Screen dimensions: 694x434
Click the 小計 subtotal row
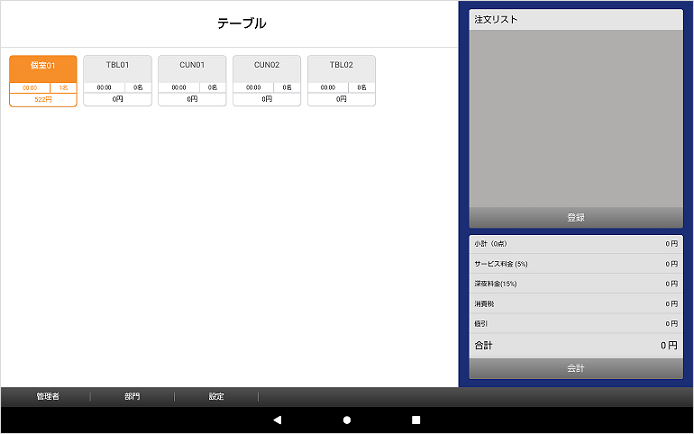click(x=575, y=244)
